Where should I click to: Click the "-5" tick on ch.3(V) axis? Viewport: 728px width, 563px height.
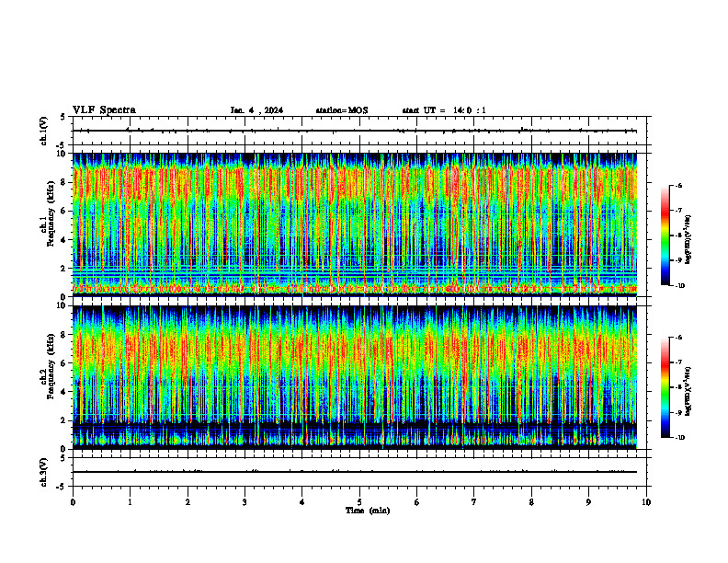[x=61, y=487]
